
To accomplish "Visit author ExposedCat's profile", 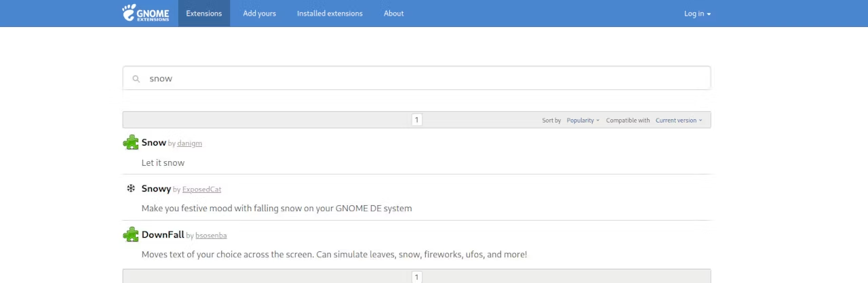I will point(201,190).
